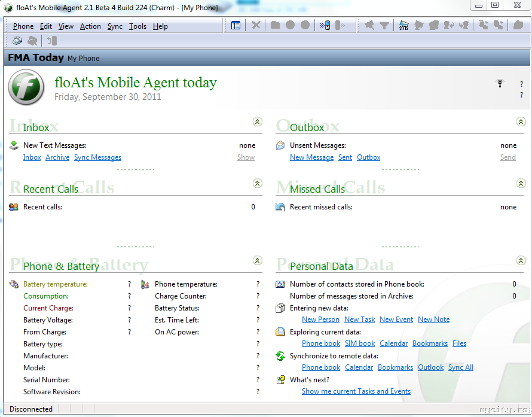Click the Battery Voltage label
The width and height of the screenshot is (532, 417).
coord(48,320)
